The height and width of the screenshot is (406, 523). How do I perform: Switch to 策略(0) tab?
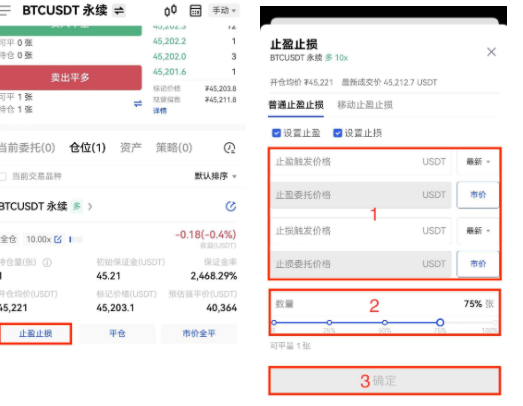[174, 147]
